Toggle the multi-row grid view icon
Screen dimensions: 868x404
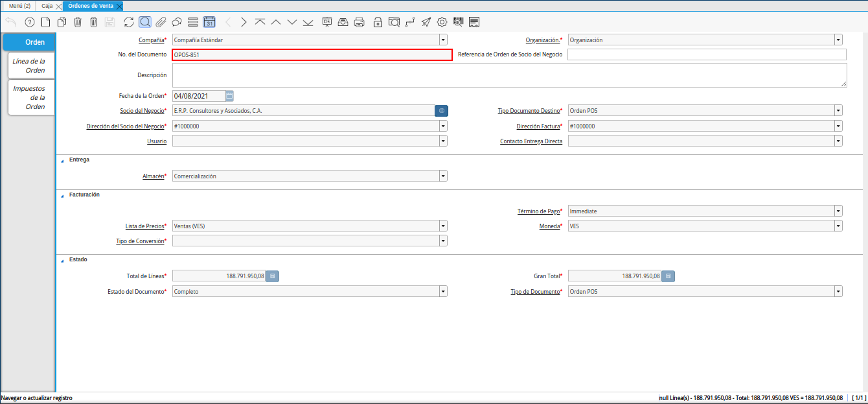tap(192, 22)
